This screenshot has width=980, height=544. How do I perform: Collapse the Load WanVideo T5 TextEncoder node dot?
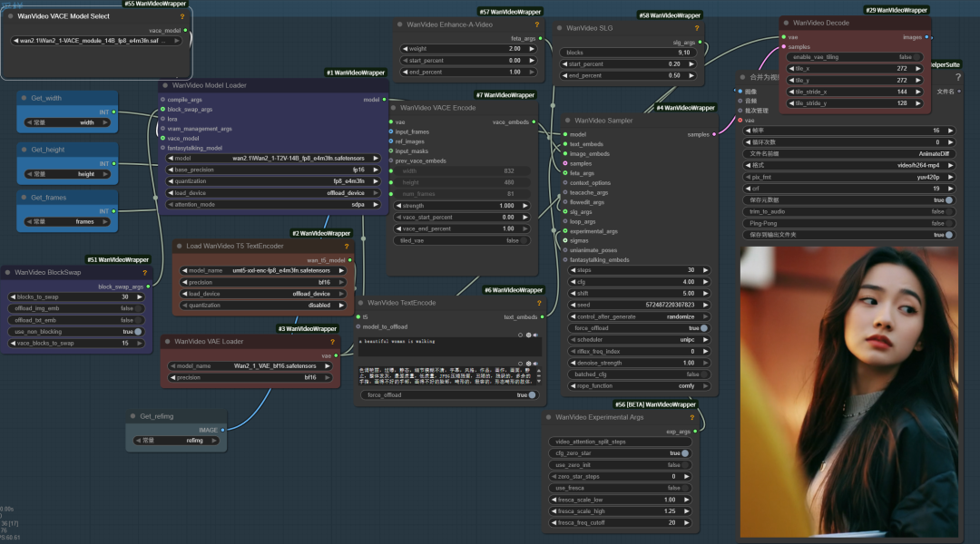(x=180, y=246)
